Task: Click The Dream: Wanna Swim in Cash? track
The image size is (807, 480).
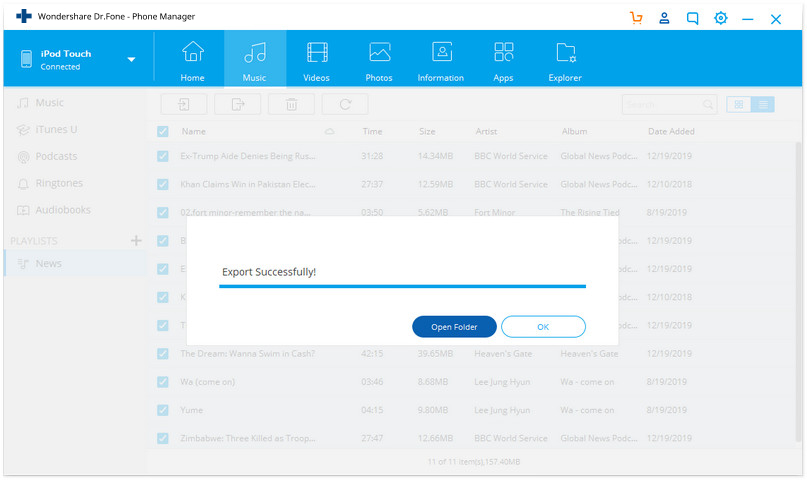Action: click(248, 353)
